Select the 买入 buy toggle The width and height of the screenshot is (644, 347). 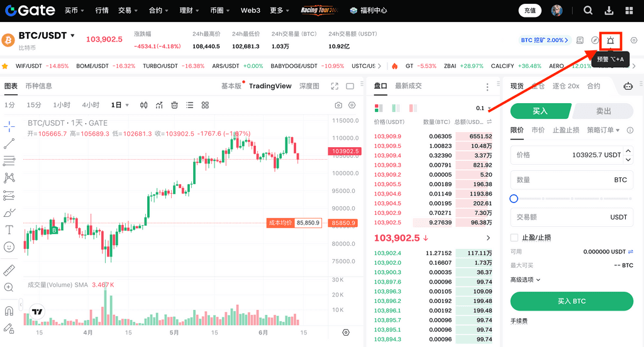point(540,111)
